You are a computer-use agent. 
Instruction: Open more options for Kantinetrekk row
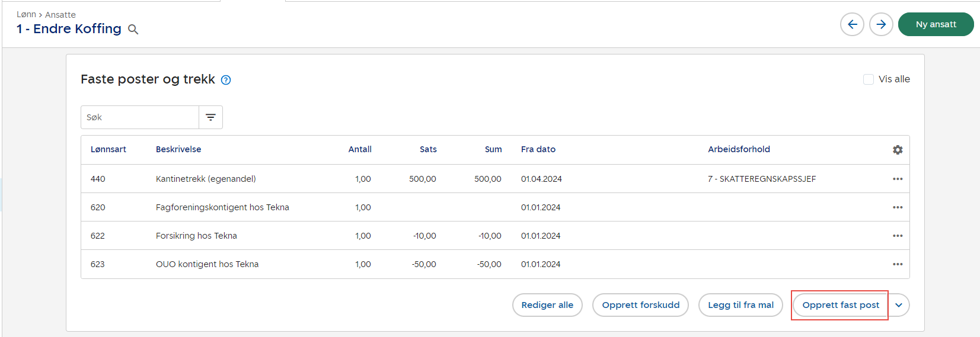[898, 179]
